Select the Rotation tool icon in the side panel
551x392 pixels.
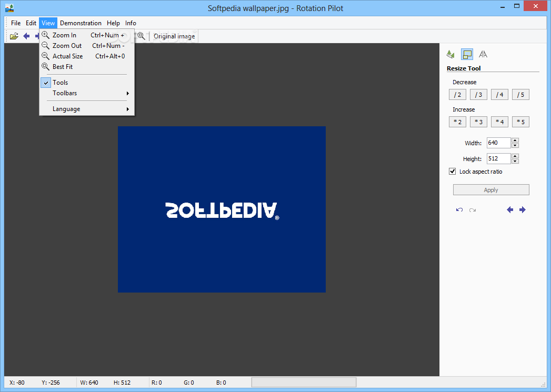[x=450, y=54]
